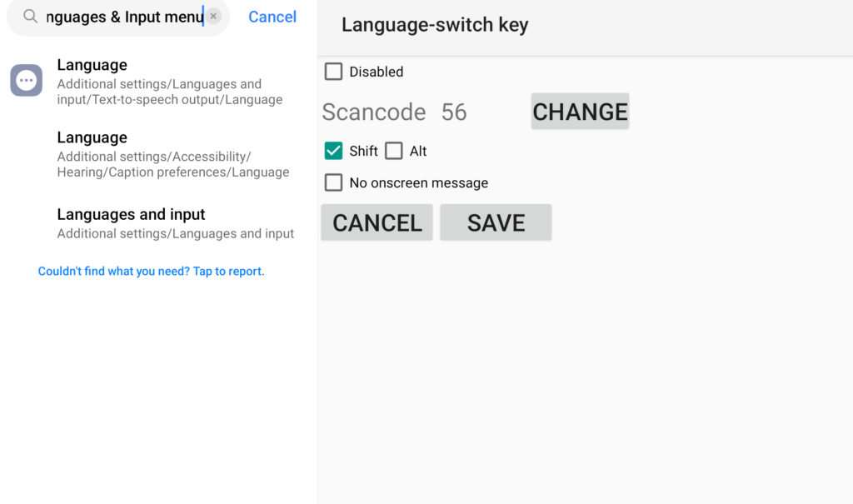The image size is (853, 504).
Task: Click the gray CANCEL button beside SAVE
Action: (x=377, y=222)
